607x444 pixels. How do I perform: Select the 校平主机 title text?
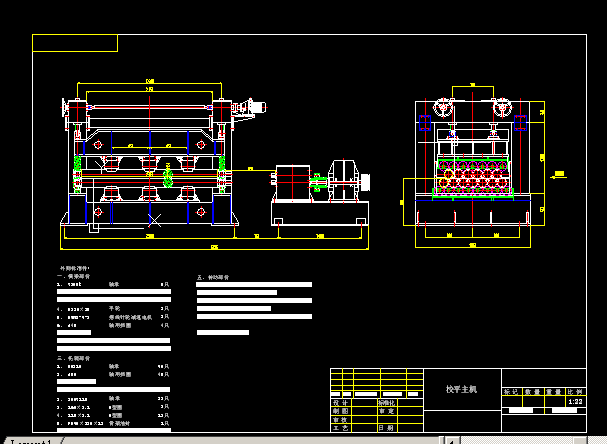pos(461,388)
